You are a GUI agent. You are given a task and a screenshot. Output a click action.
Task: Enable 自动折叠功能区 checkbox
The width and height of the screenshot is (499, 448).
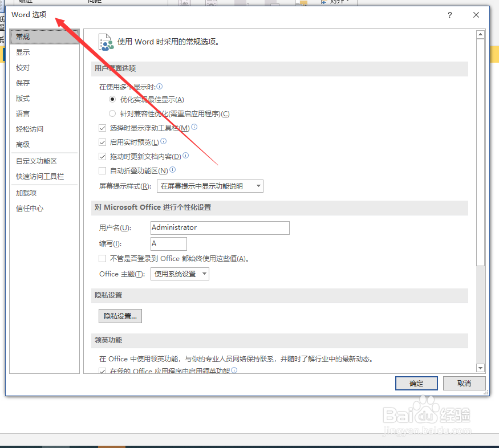pyautogui.click(x=103, y=171)
